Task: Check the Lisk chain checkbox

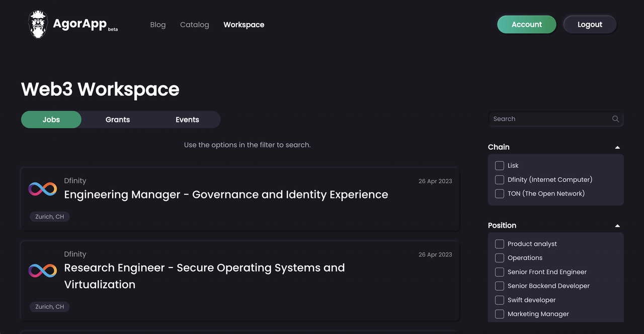Action: (x=500, y=165)
